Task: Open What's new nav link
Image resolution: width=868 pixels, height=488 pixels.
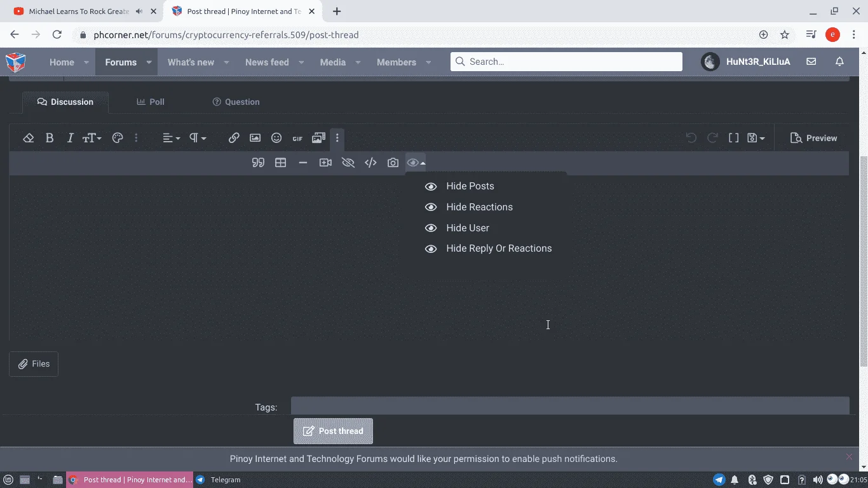Action: pos(191,62)
